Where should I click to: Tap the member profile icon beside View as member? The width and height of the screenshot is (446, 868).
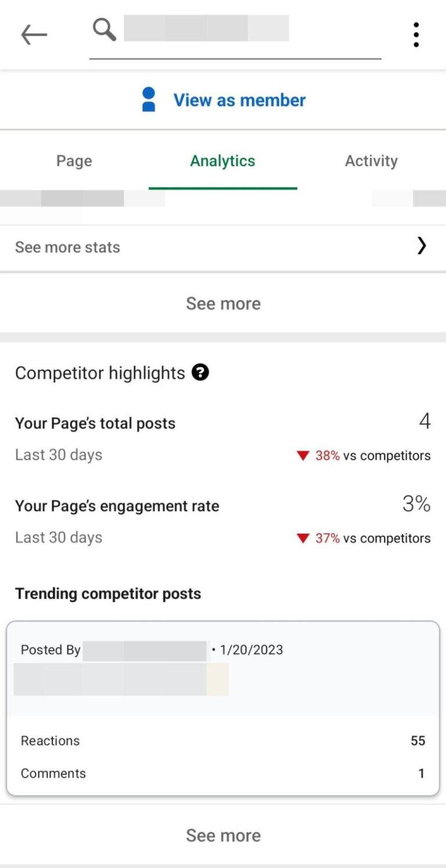pos(148,99)
